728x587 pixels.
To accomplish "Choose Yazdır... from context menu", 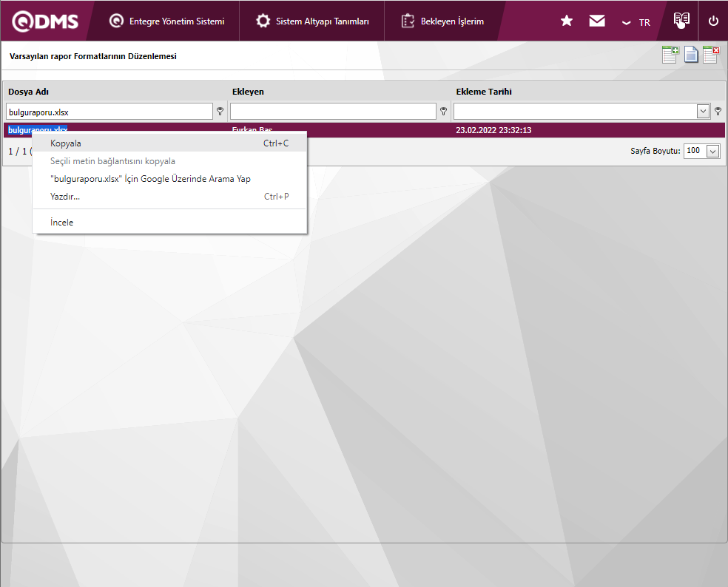I will [169, 197].
